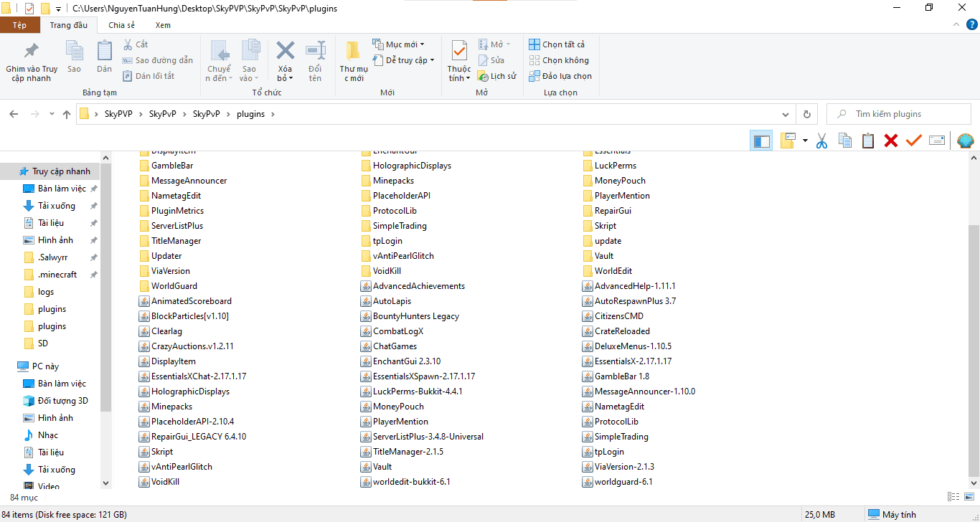
Task: Click the file list vertical scrollbar
Action: click(x=974, y=351)
